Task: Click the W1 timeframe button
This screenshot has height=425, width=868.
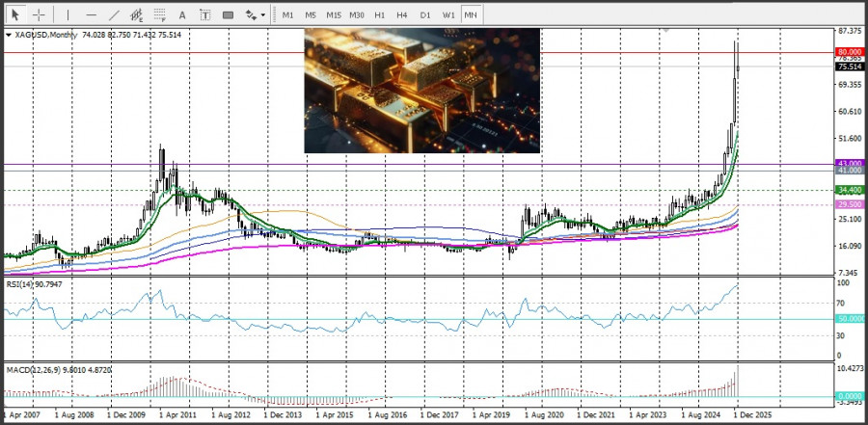Action: 448,14
